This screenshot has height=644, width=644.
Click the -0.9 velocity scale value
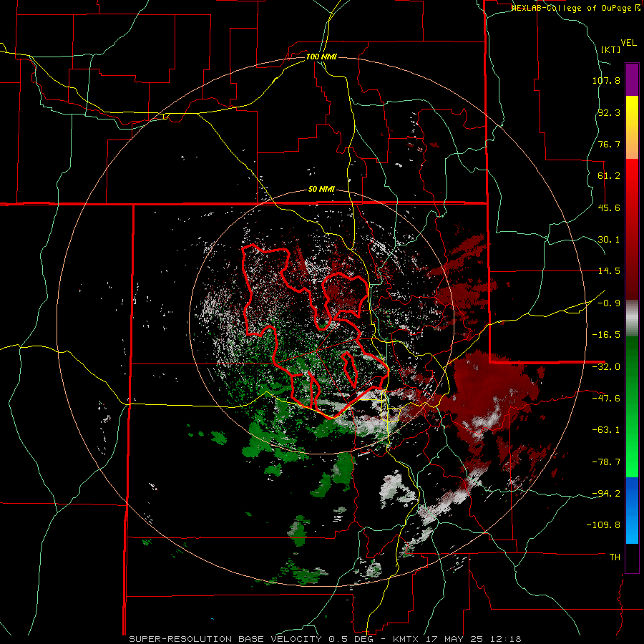click(x=609, y=303)
